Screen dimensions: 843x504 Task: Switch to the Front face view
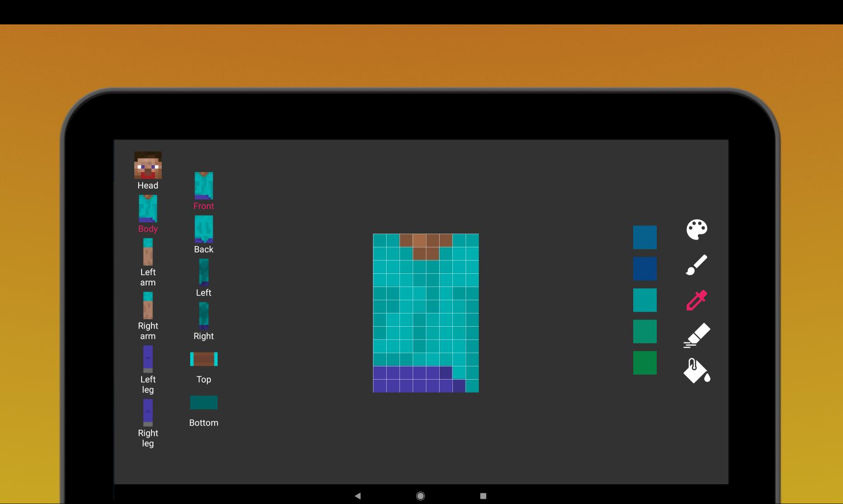click(203, 186)
